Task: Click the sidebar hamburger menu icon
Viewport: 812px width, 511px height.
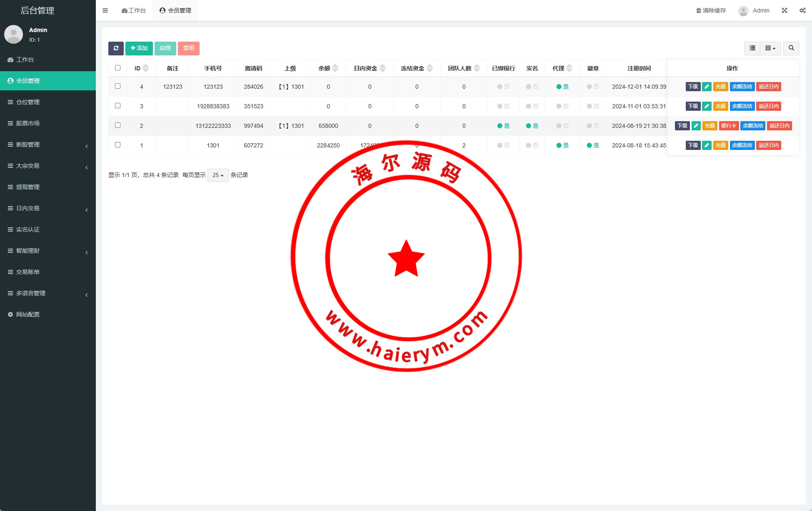Action: click(x=105, y=10)
